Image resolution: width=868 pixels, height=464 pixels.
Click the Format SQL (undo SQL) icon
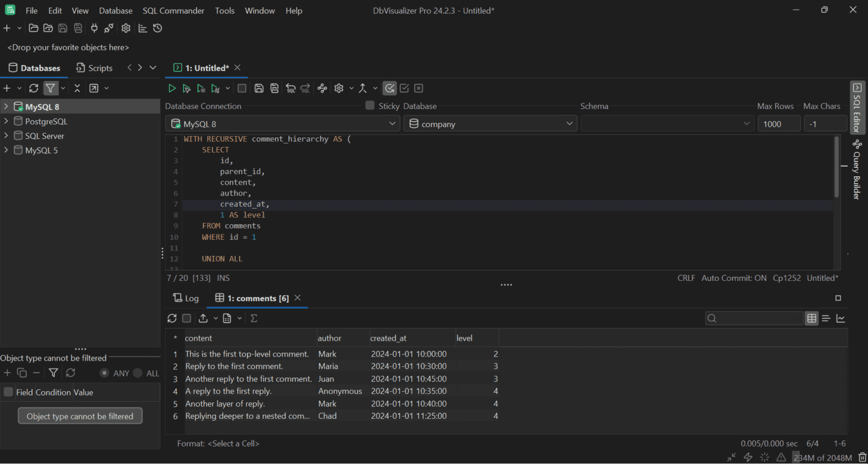[x=290, y=88]
